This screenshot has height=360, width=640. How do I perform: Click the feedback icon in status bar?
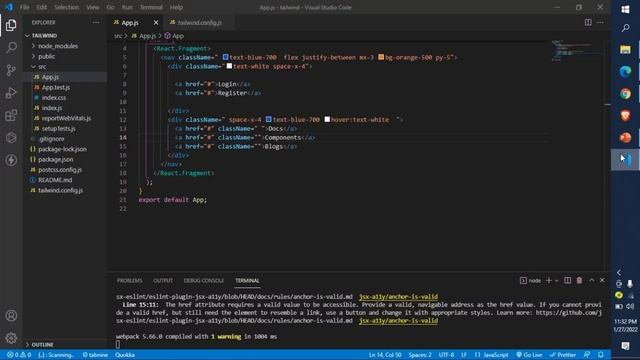(587, 355)
